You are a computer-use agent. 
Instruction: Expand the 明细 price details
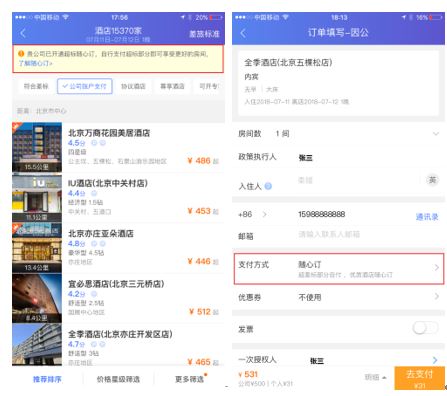click(375, 377)
